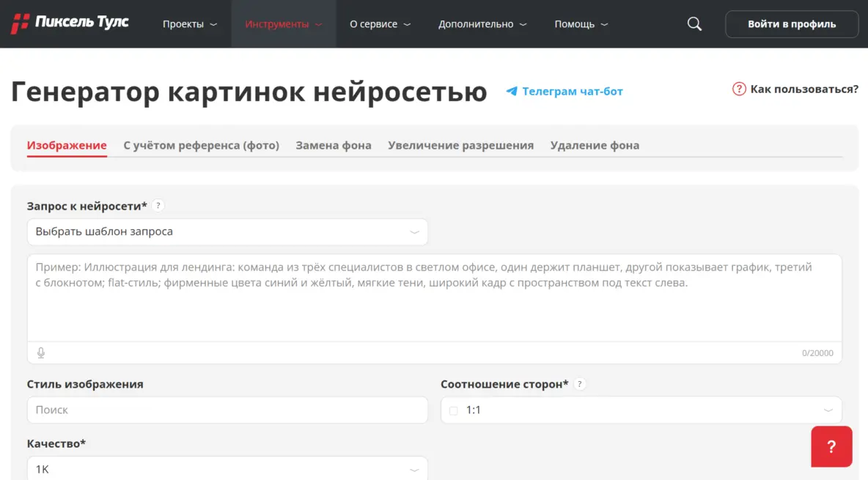Screen dimensions: 868x480
Task: Go to Удаление фона tab
Action: pos(595,145)
